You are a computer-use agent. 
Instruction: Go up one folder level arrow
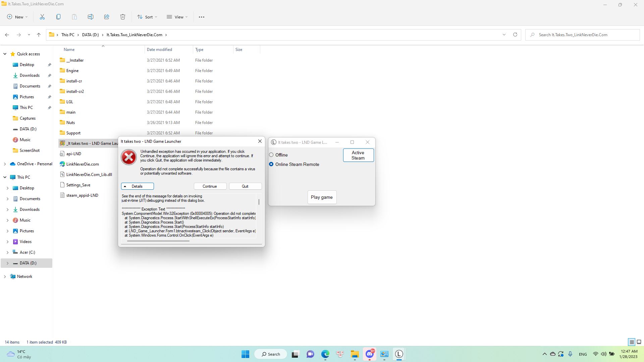39,35
